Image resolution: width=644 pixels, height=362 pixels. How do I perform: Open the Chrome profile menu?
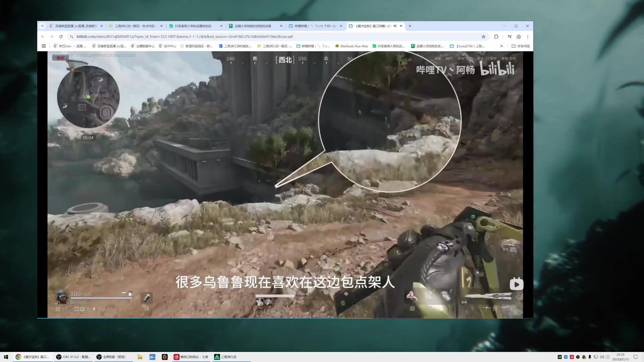coord(519,37)
